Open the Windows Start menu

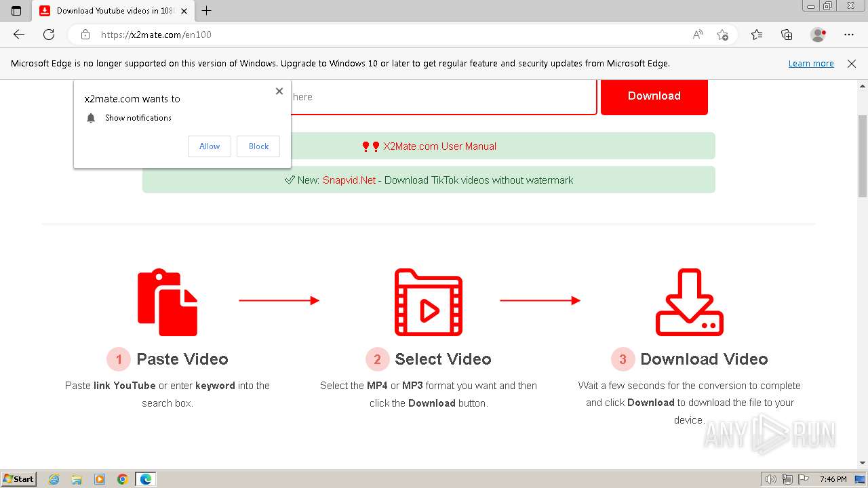[18, 479]
